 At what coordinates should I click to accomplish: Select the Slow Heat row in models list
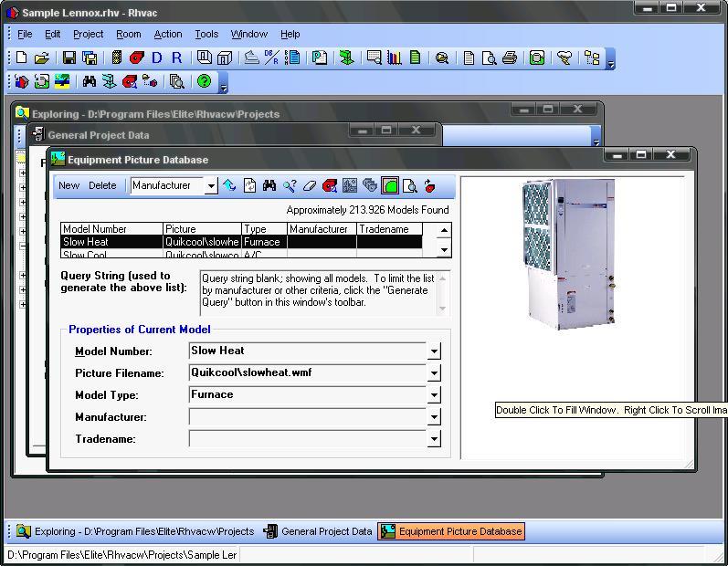241,242
